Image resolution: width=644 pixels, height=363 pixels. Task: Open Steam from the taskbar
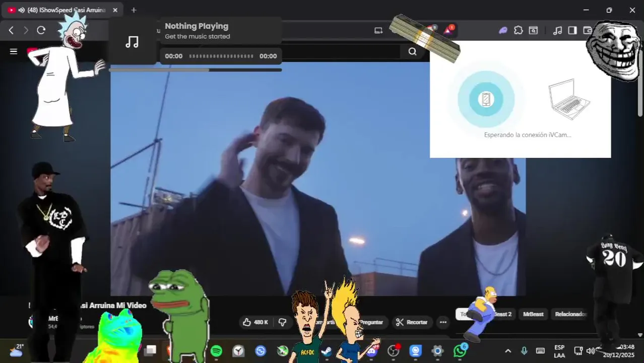pyautogui.click(x=327, y=351)
